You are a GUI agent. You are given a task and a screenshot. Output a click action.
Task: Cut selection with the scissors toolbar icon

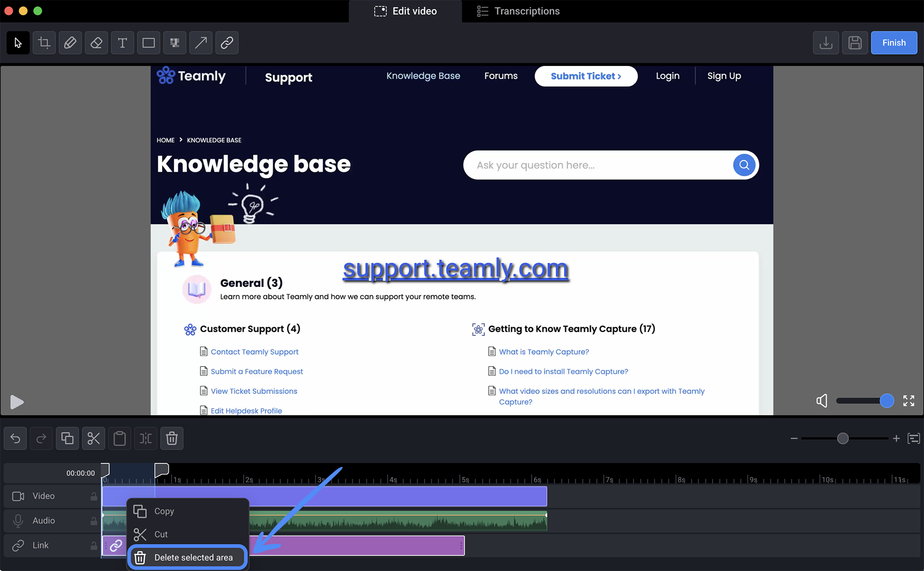tap(94, 439)
